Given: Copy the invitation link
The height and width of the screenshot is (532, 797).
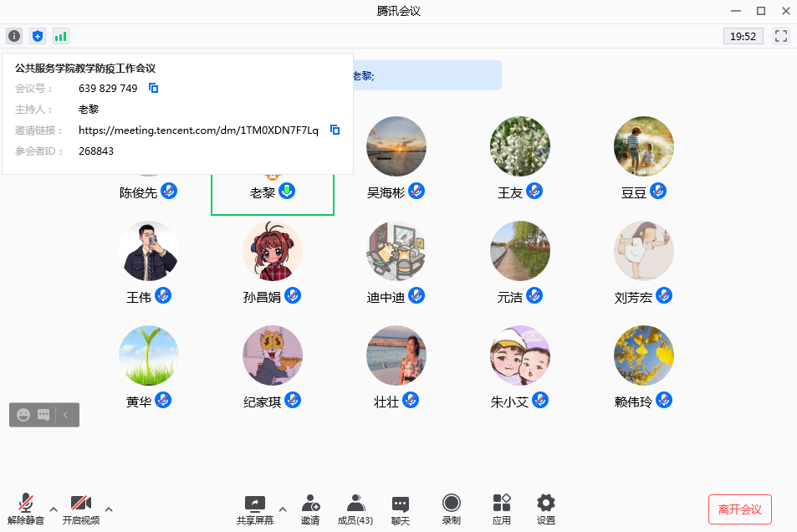Looking at the screenshot, I should tap(335, 130).
